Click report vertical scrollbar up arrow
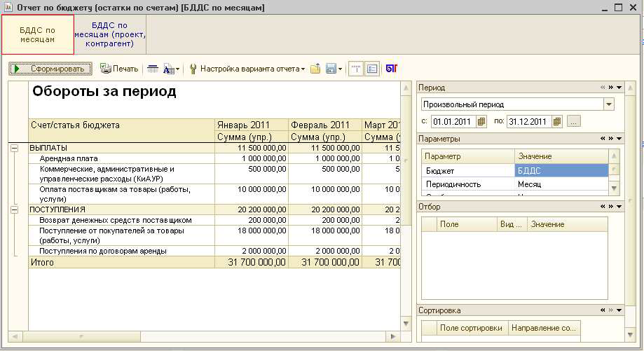 [x=406, y=88]
